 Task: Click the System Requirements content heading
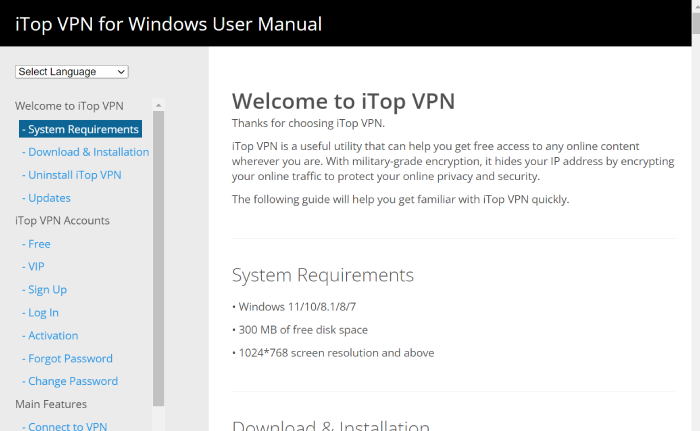tap(323, 275)
